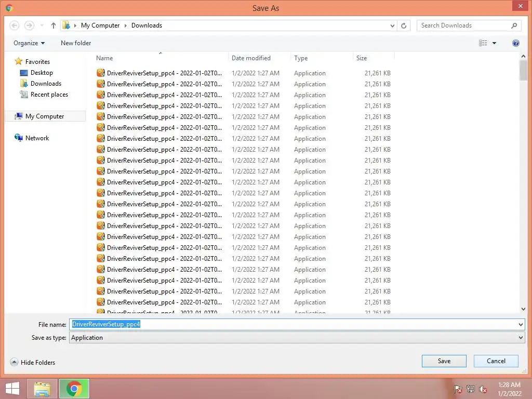
Task: Open Help question mark icon
Action: pos(516,43)
